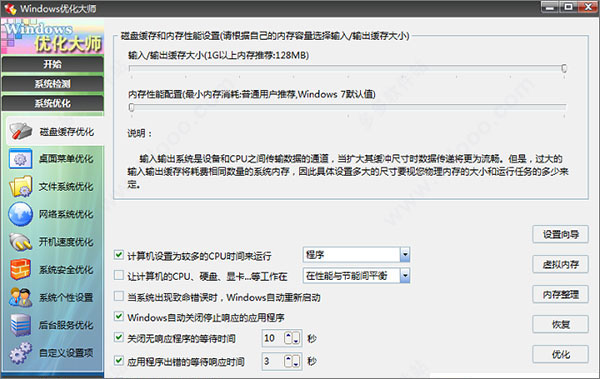Enable checkbox 让计算机的CPU、硬盘、显卡等工作在
Screen dimensions: 600x379
coord(119,275)
